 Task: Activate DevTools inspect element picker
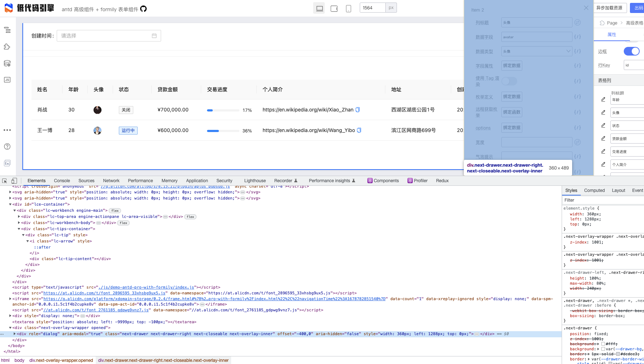(x=5, y=181)
